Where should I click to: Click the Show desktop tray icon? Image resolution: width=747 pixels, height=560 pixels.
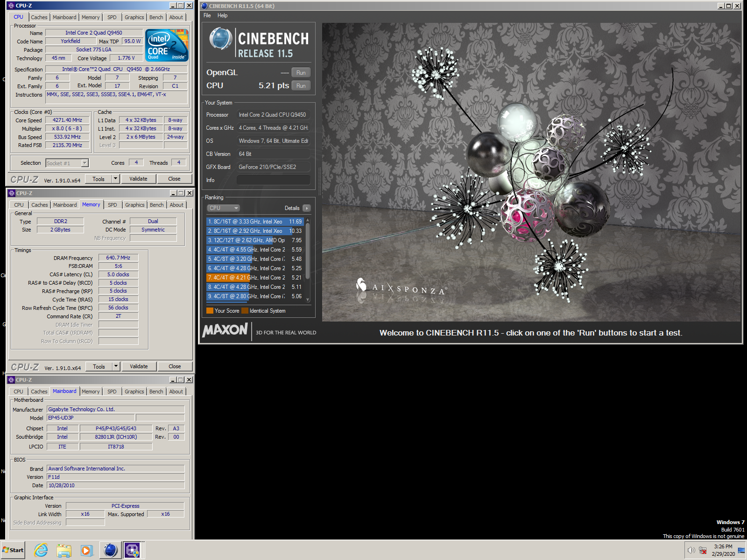coord(741,550)
